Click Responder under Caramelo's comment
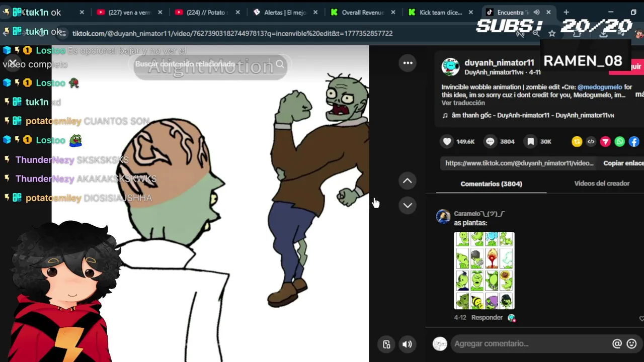The width and height of the screenshot is (644, 362). pyautogui.click(x=487, y=318)
